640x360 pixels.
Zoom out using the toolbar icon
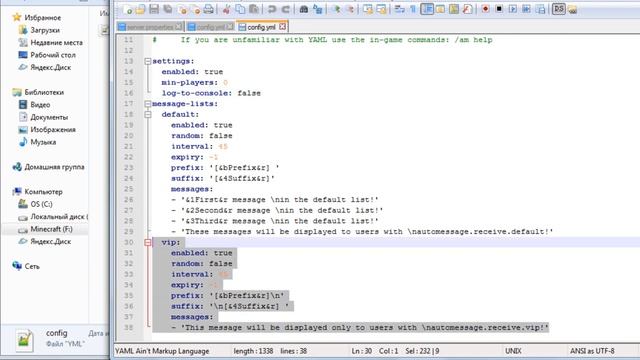(x=350, y=9)
